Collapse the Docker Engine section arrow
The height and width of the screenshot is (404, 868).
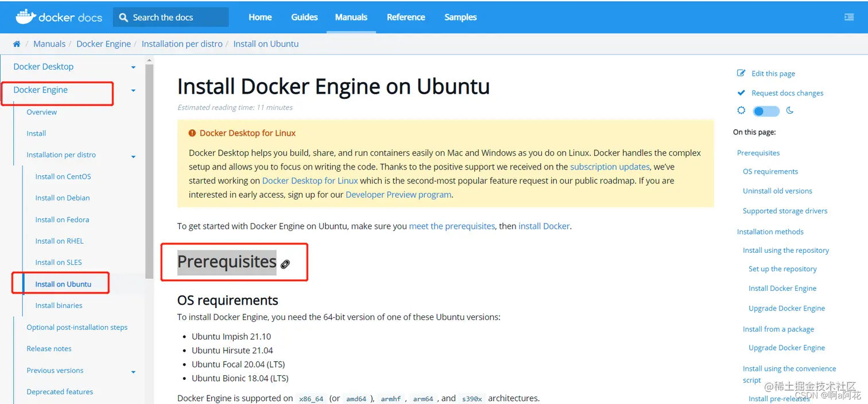[x=133, y=91]
